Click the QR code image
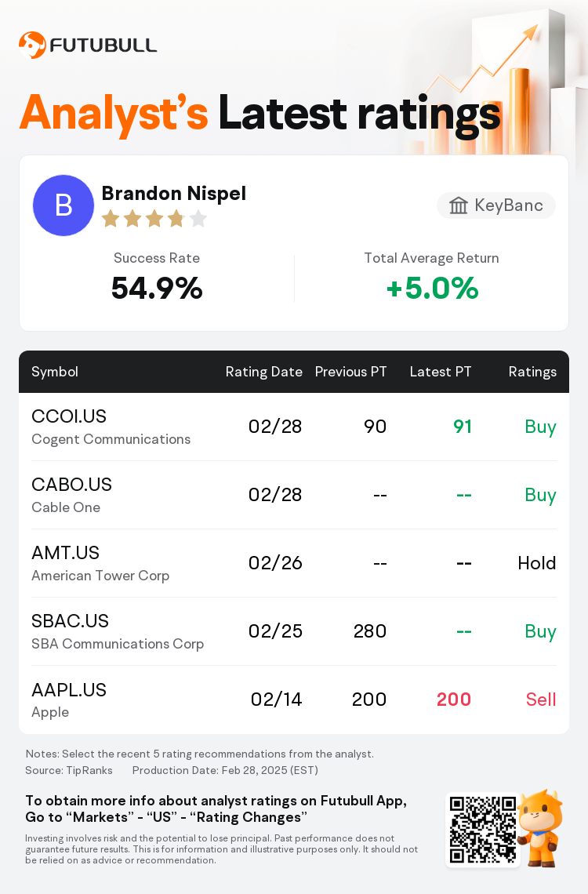 [483, 830]
